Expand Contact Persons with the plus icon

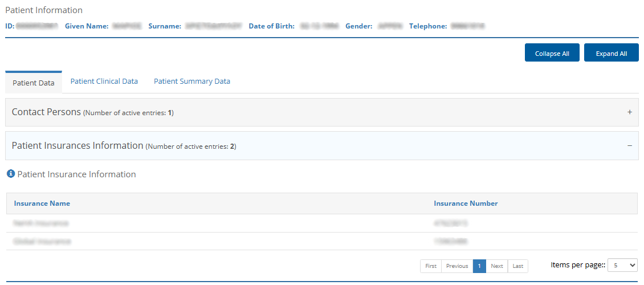point(629,112)
